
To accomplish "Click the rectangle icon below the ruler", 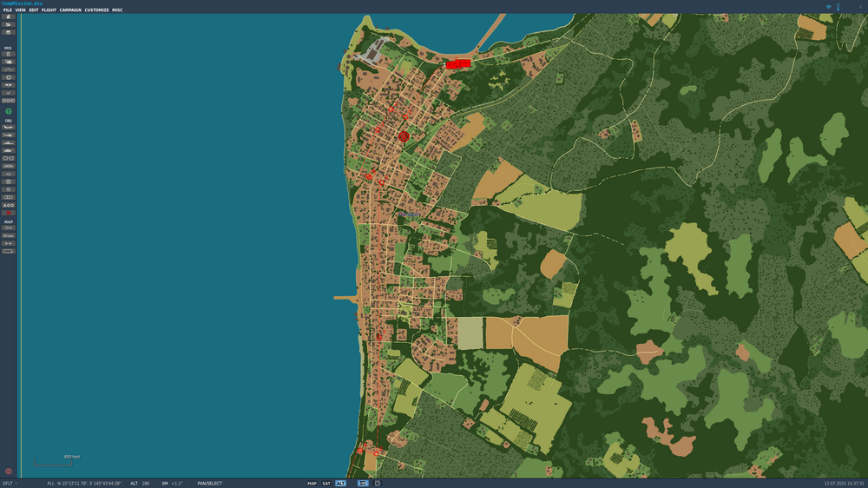I will pos(9,251).
